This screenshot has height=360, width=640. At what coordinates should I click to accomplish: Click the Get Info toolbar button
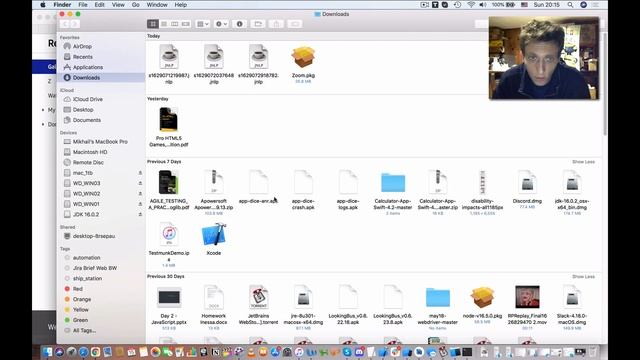pos(240,24)
